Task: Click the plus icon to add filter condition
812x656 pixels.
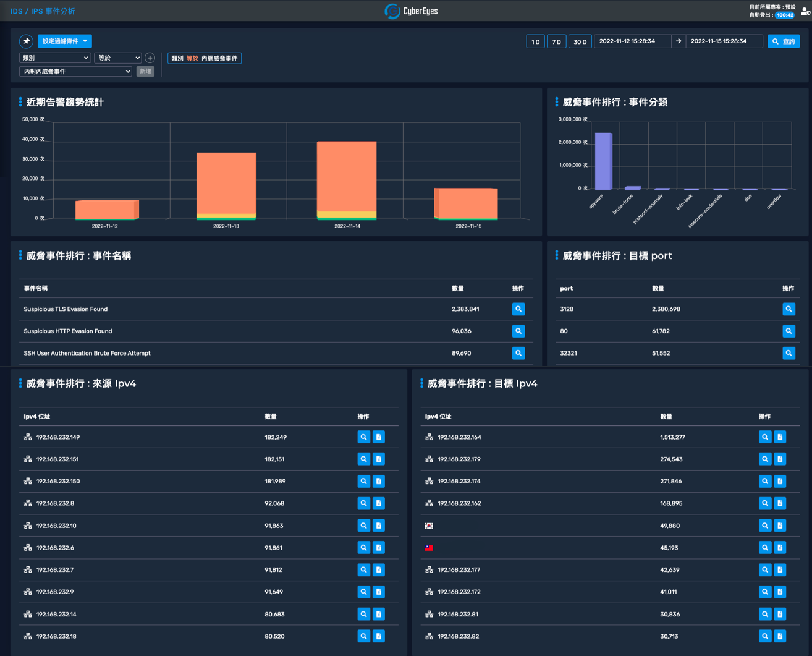Action: coord(150,58)
